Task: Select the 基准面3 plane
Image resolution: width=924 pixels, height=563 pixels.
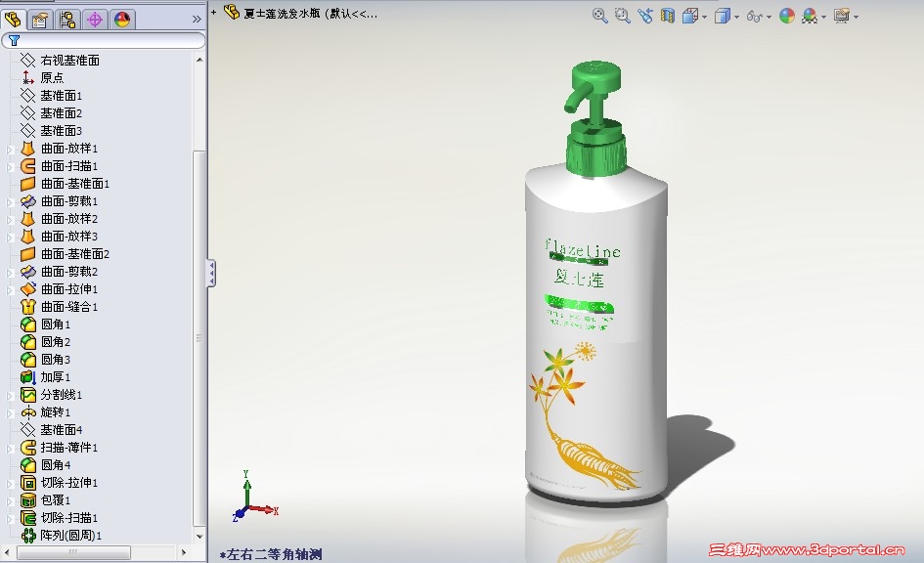Action: coord(62,131)
